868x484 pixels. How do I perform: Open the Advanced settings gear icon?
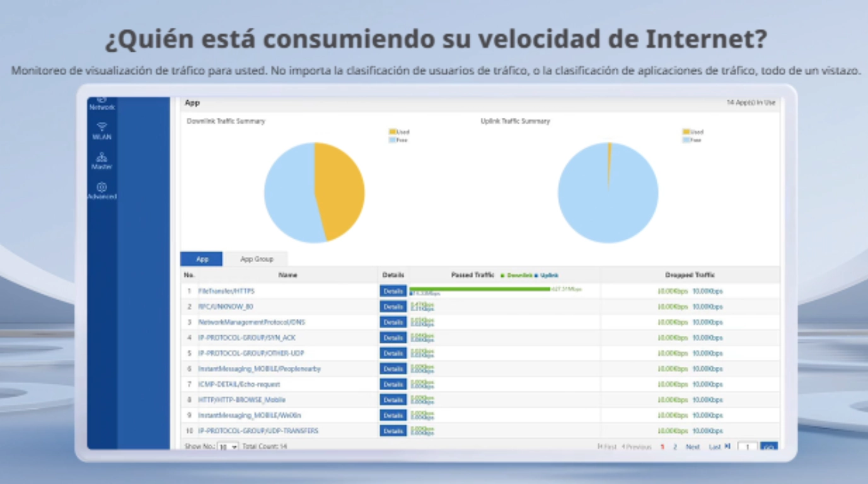101,188
